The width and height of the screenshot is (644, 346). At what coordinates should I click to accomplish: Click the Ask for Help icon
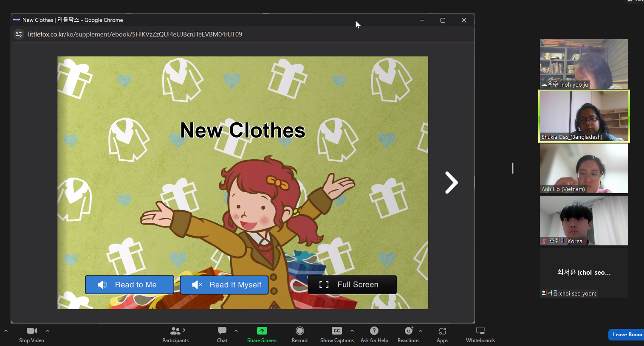click(374, 331)
